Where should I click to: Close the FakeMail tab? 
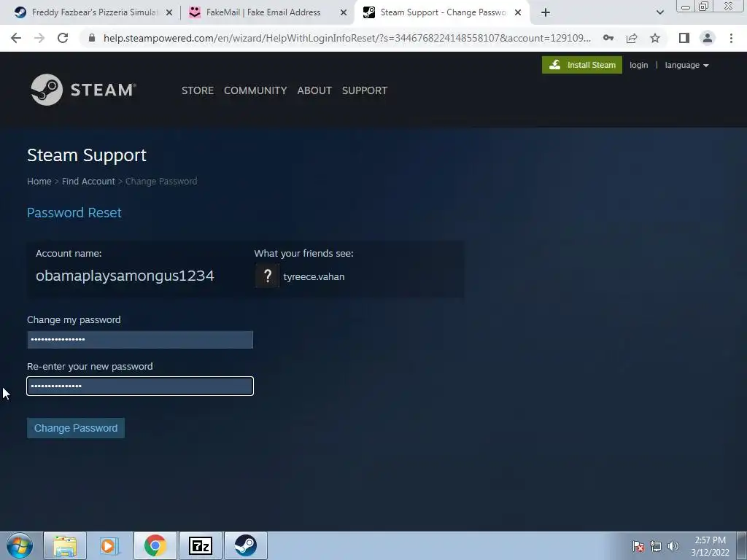[343, 12]
